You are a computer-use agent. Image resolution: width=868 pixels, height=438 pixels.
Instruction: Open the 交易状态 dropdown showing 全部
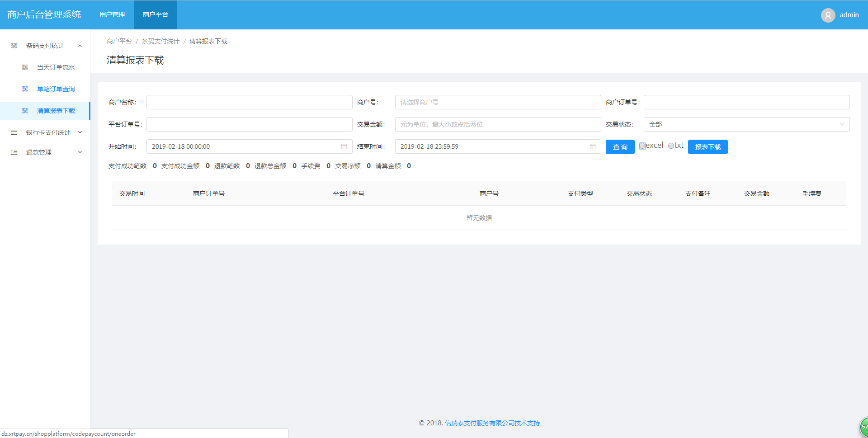coord(746,124)
